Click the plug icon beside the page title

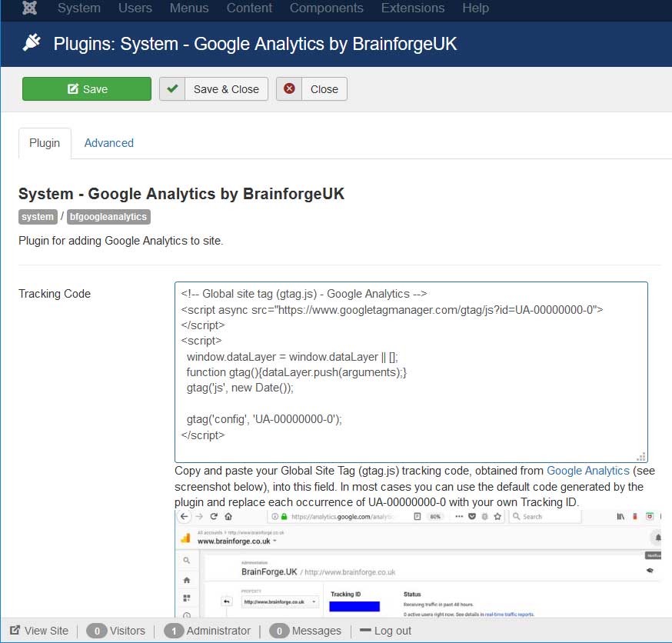click(32, 43)
